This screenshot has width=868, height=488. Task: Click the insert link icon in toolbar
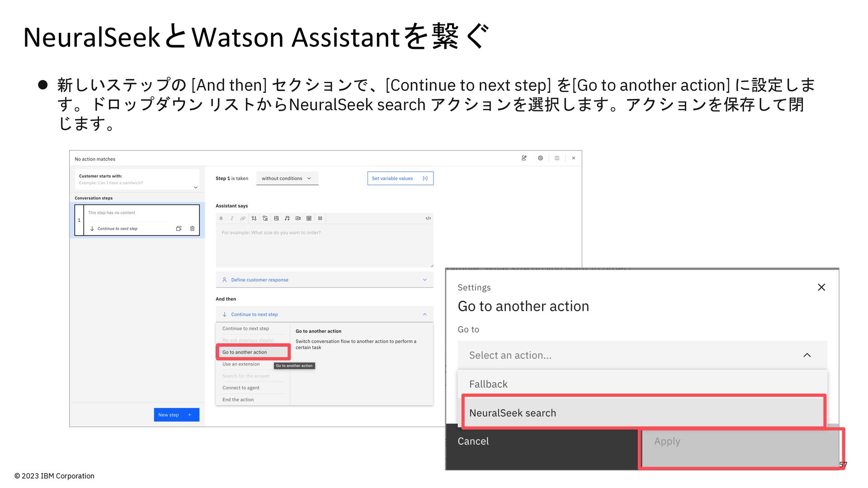(x=243, y=218)
